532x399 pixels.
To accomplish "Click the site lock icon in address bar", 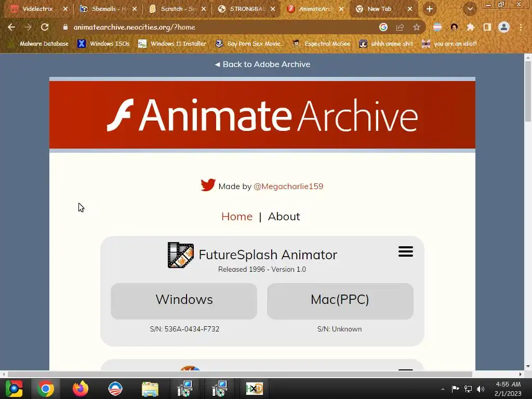I will point(65,27).
